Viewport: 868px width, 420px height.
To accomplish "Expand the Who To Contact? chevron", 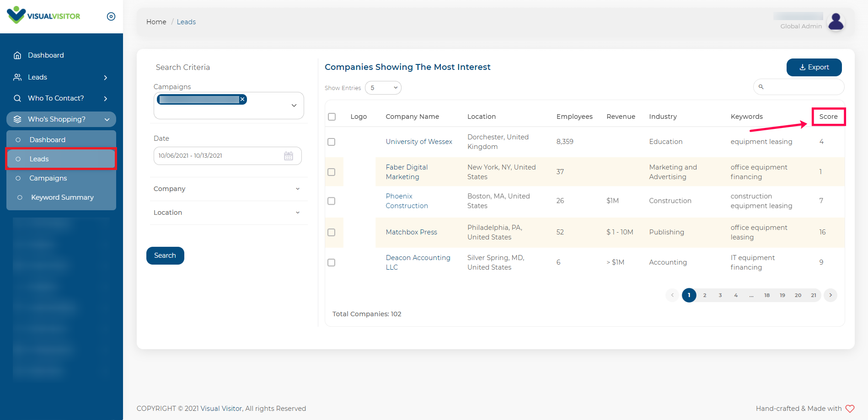I will click(x=106, y=99).
